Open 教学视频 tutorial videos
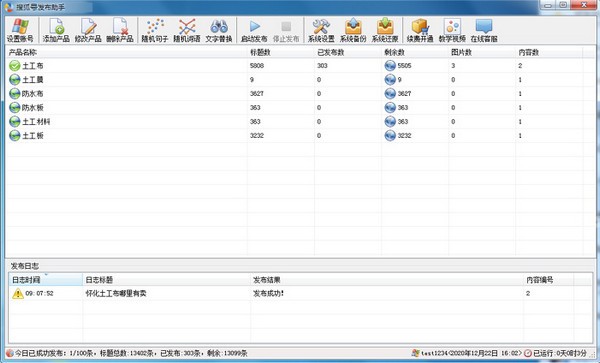The image size is (600, 363). pyautogui.click(x=452, y=30)
